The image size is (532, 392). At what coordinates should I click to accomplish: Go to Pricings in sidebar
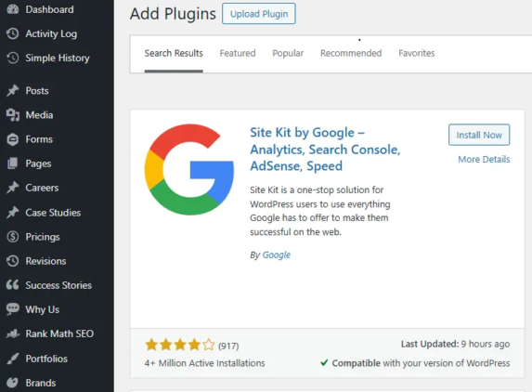43,237
